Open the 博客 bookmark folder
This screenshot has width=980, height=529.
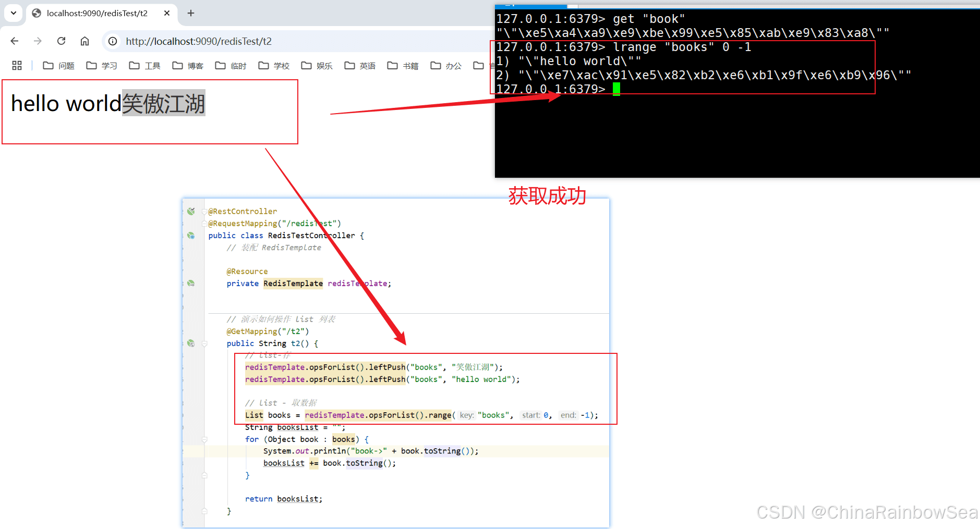[188, 66]
